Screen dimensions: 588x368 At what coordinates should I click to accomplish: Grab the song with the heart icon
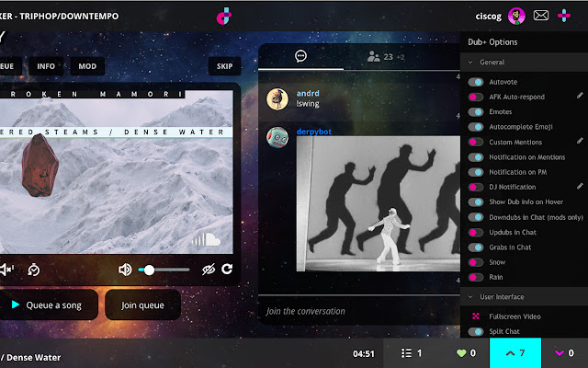point(461,353)
